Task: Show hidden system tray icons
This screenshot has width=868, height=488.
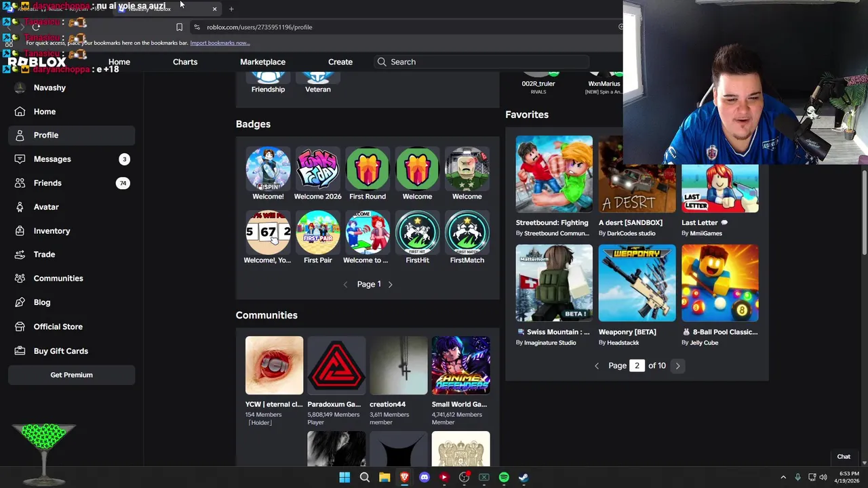Action: point(783,477)
